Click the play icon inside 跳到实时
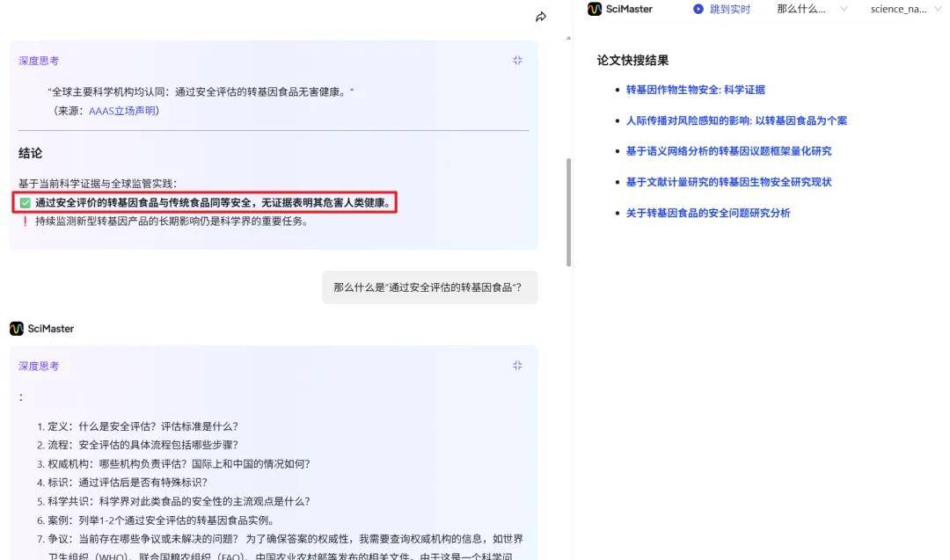950x560 pixels. pos(698,10)
